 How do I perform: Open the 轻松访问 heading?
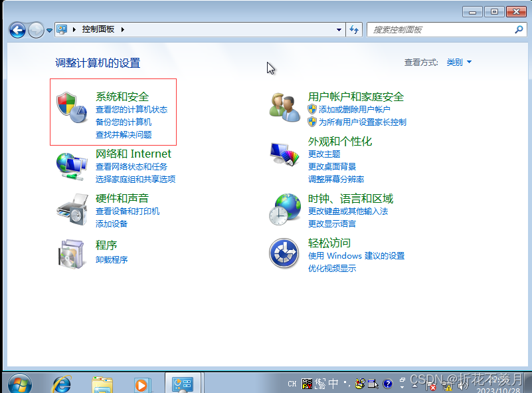coord(329,243)
